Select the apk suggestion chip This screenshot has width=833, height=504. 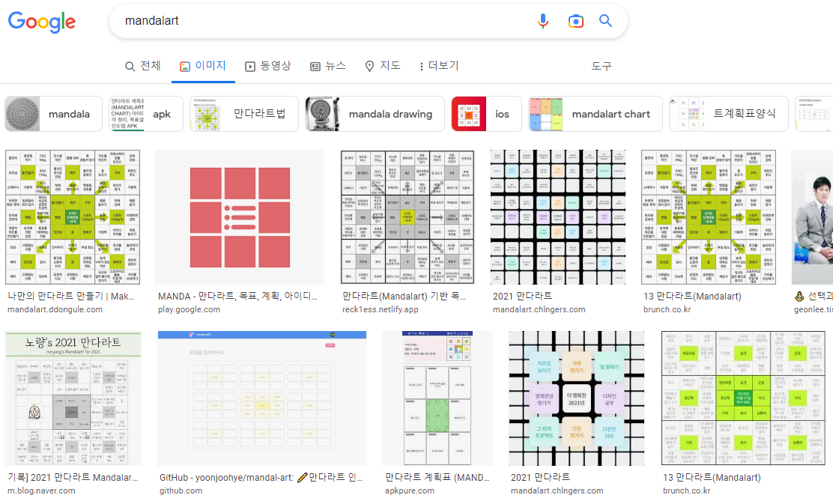[x=145, y=114]
